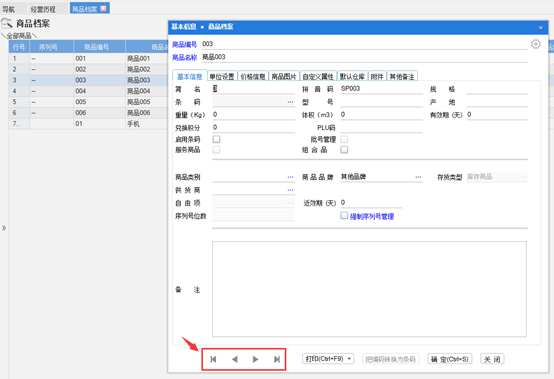Click the 产地 input field
The height and width of the screenshot is (379, 554).
tap(497, 102)
